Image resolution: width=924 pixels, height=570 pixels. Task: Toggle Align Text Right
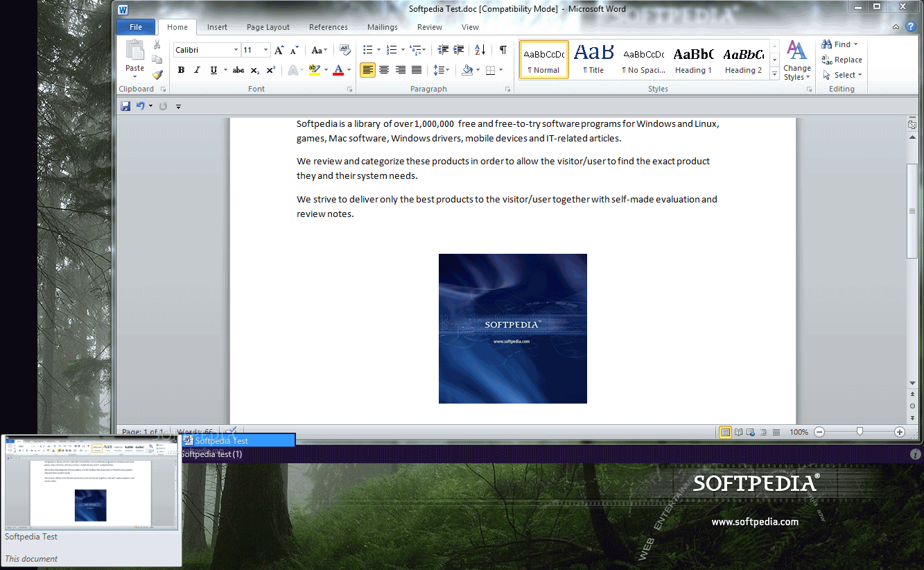pyautogui.click(x=400, y=70)
